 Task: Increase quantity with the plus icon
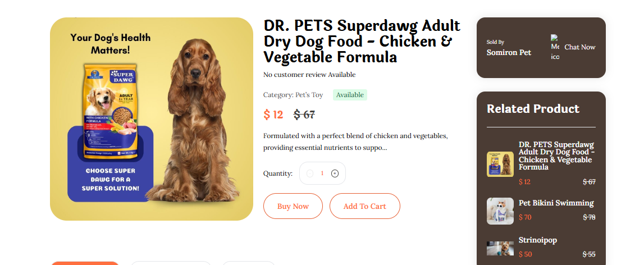point(335,173)
